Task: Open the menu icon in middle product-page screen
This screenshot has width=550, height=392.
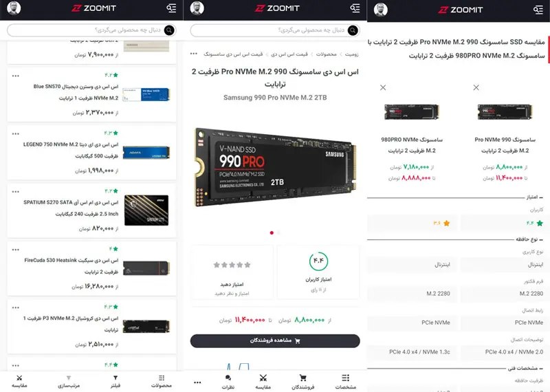Action: click(x=355, y=8)
